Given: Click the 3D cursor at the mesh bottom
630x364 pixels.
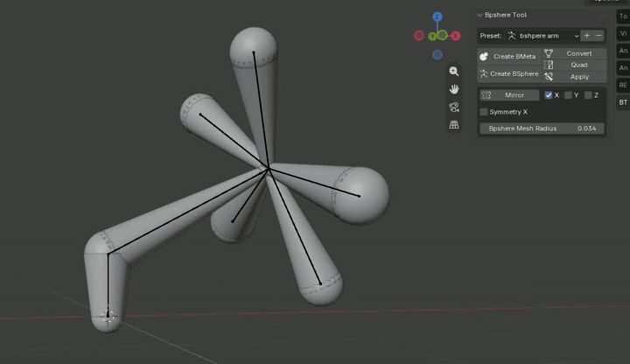Looking at the screenshot, I should point(108,316).
